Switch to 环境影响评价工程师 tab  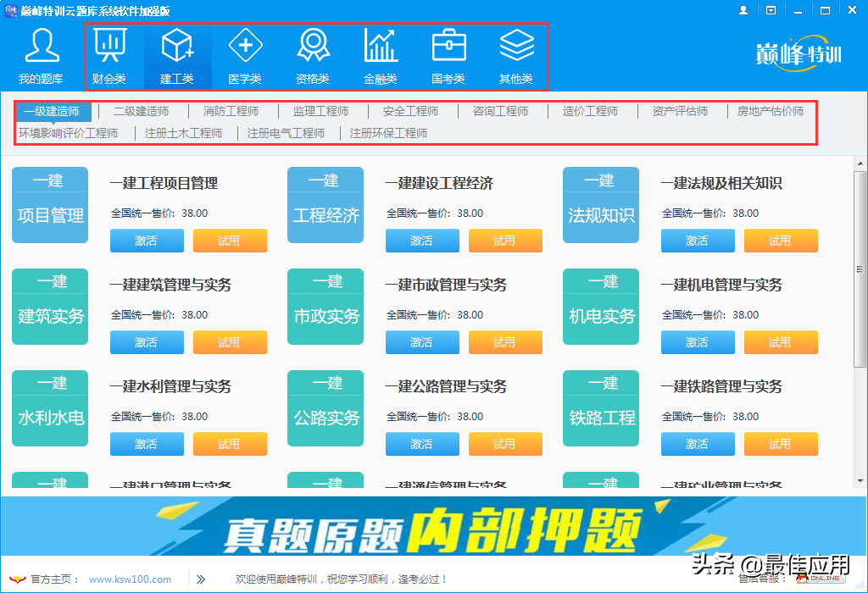pyautogui.click(x=68, y=133)
